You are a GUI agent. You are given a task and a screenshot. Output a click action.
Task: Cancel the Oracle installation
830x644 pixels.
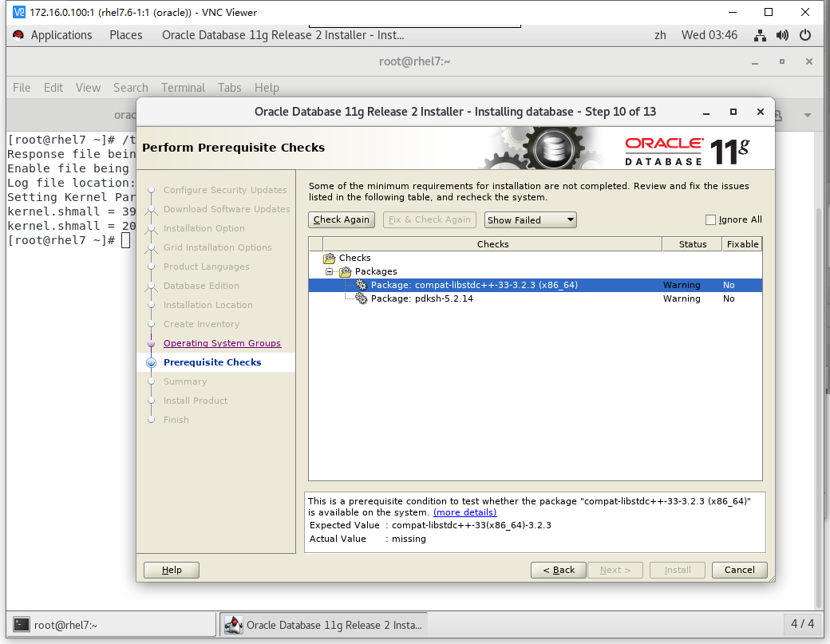740,570
